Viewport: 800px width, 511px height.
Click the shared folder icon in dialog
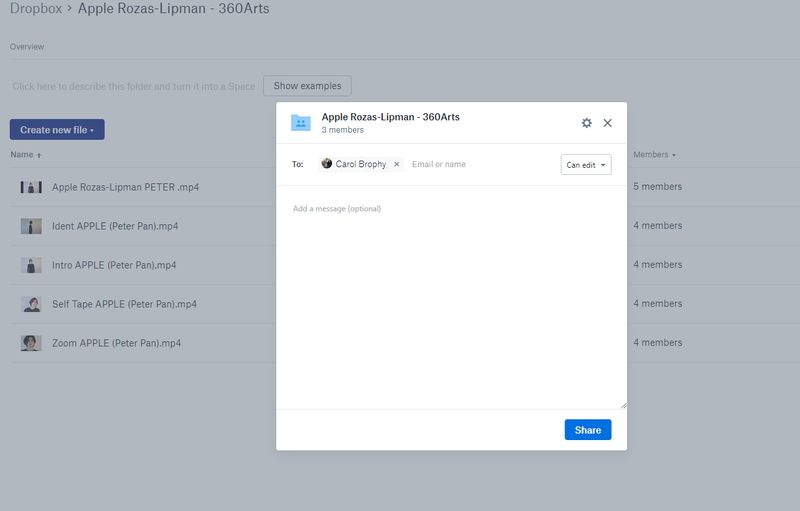[x=301, y=123]
